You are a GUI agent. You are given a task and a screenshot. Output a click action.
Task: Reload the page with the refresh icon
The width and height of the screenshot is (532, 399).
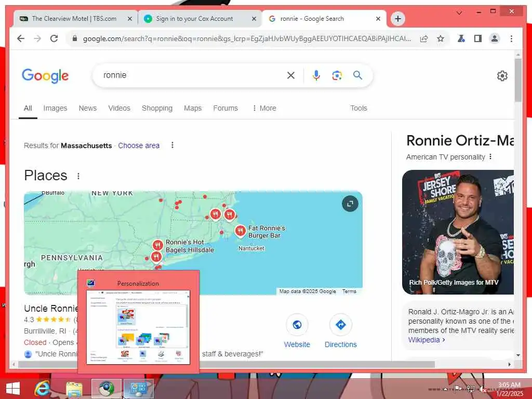54,38
